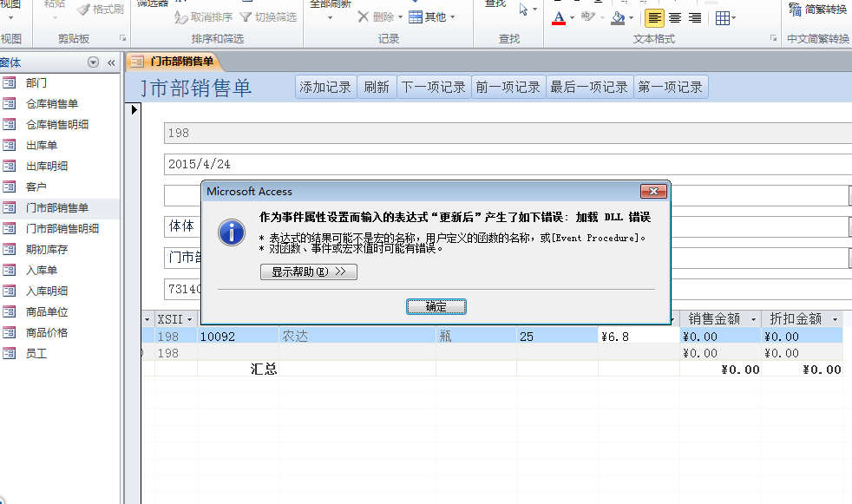852x504 pixels.
Task: Click the cell containing 农达
Action: tap(357, 337)
